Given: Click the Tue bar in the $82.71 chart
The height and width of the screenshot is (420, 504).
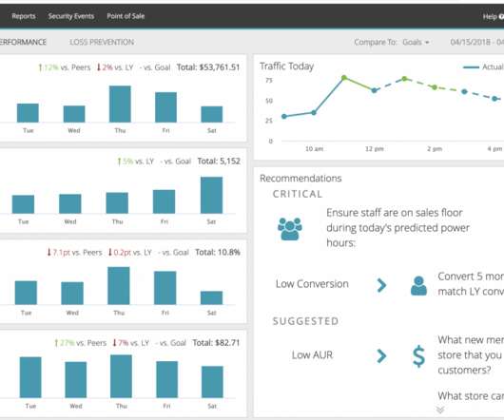Looking at the screenshot, I should pyautogui.click(x=30, y=377).
